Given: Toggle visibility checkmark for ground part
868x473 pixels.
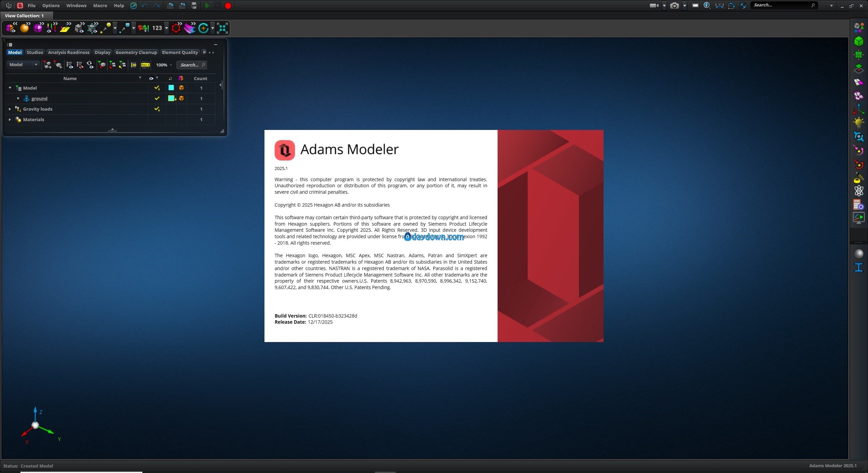Looking at the screenshot, I should pyautogui.click(x=157, y=98).
